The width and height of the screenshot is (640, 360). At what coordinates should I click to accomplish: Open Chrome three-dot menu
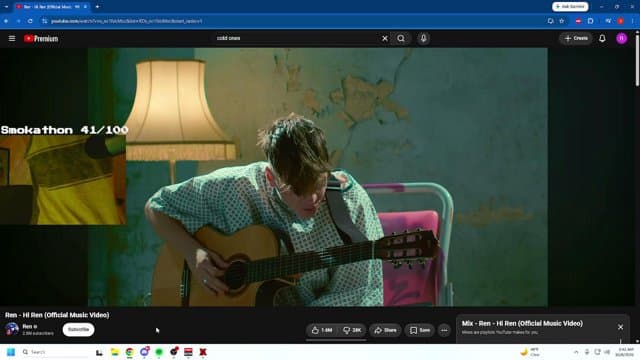(633, 21)
